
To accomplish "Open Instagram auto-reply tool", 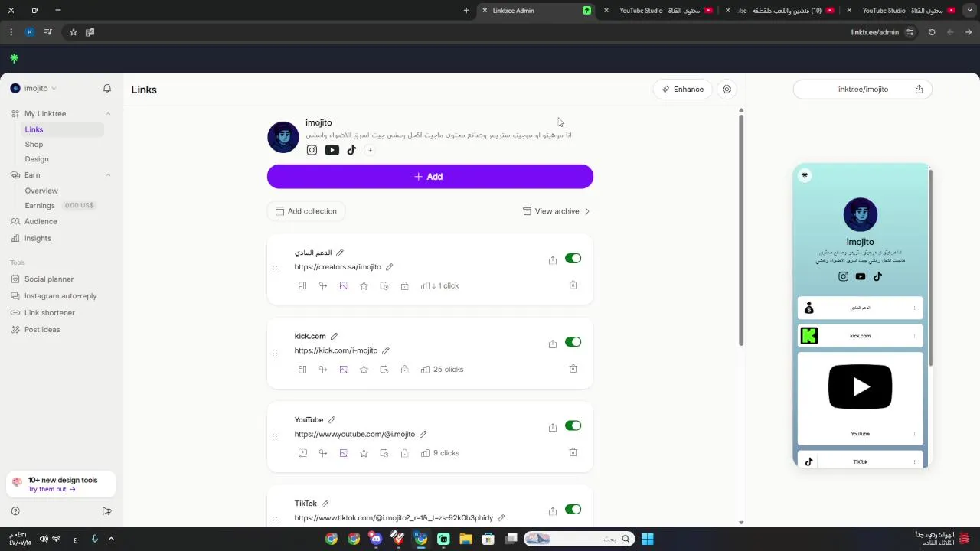I will (x=60, y=296).
